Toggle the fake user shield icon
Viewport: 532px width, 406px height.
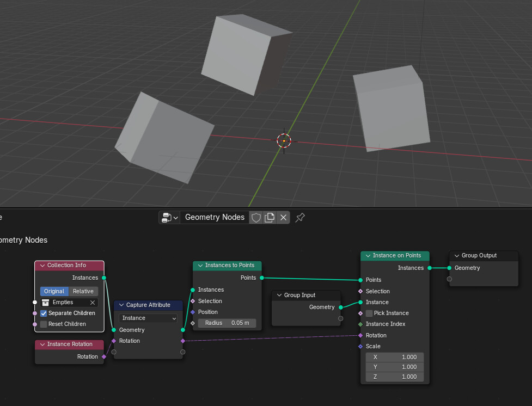click(256, 217)
